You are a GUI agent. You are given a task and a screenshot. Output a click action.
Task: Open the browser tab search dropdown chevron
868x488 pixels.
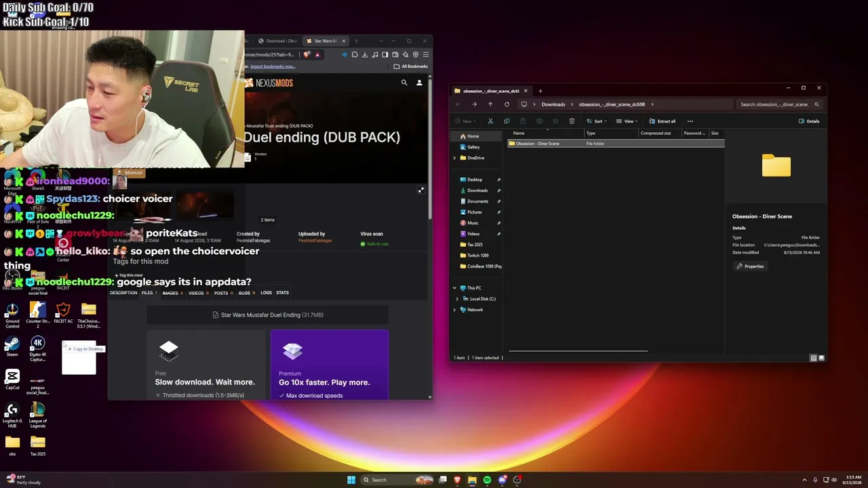coord(381,41)
